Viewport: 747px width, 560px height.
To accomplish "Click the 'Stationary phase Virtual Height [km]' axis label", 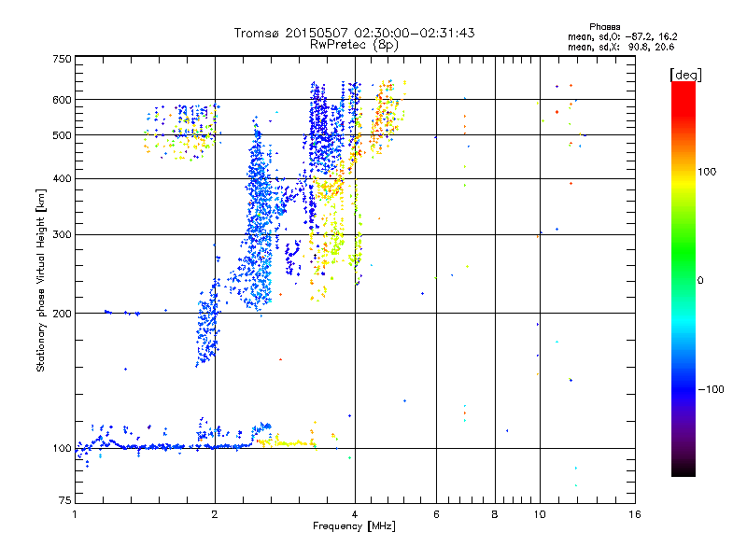I will click(40, 280).
